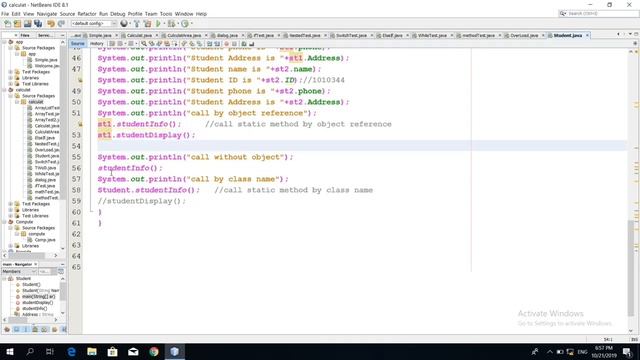
Task: Open the Tools menu
Action: tap(166, 14)
